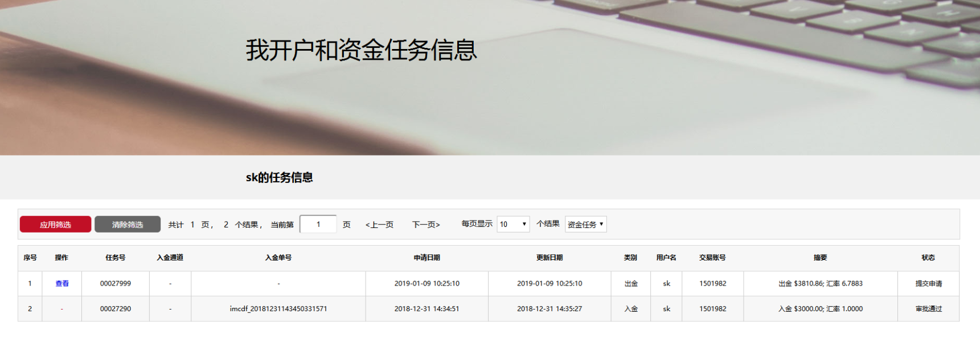Click the 审批通过 status cell
980x342 pixels.
928,309
